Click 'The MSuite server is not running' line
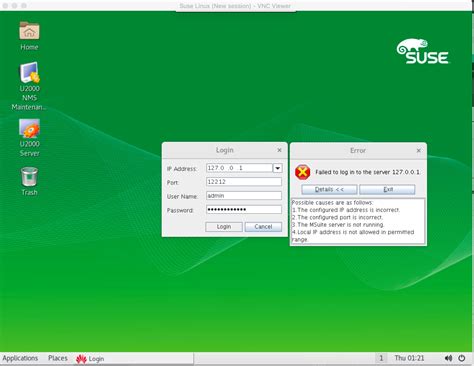Image resolution: width=474 pixels, height=366 pixels. click(338, 225)
